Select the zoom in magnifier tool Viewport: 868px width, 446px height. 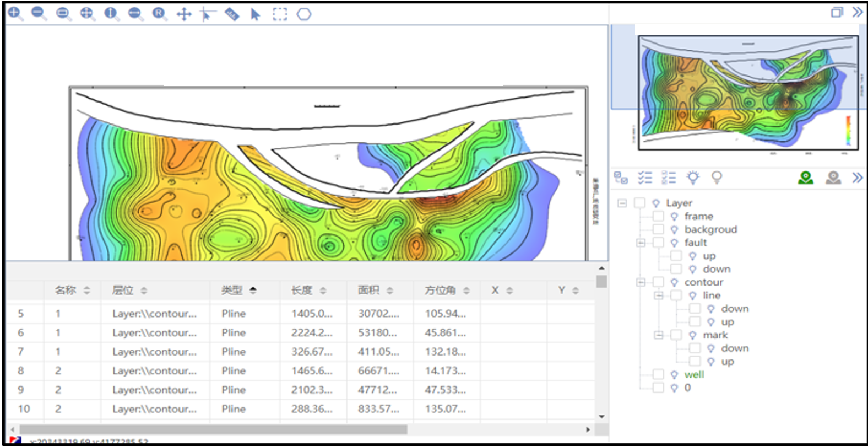pyautogui.click(x=15, y=13)
